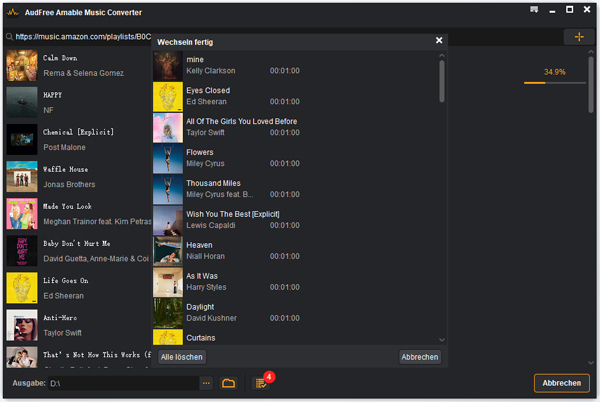Open the menu icon in title bar
The width and height of the screenshot is (600, 402).
534,10
